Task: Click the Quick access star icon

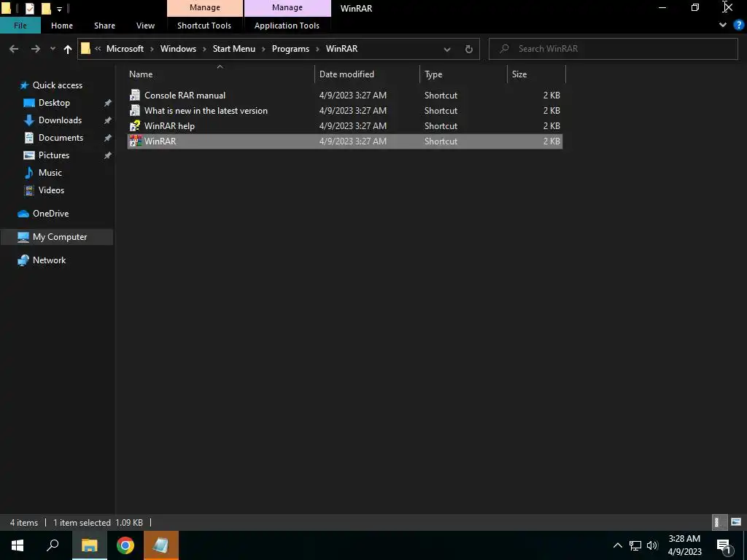Action: point(24,85)
